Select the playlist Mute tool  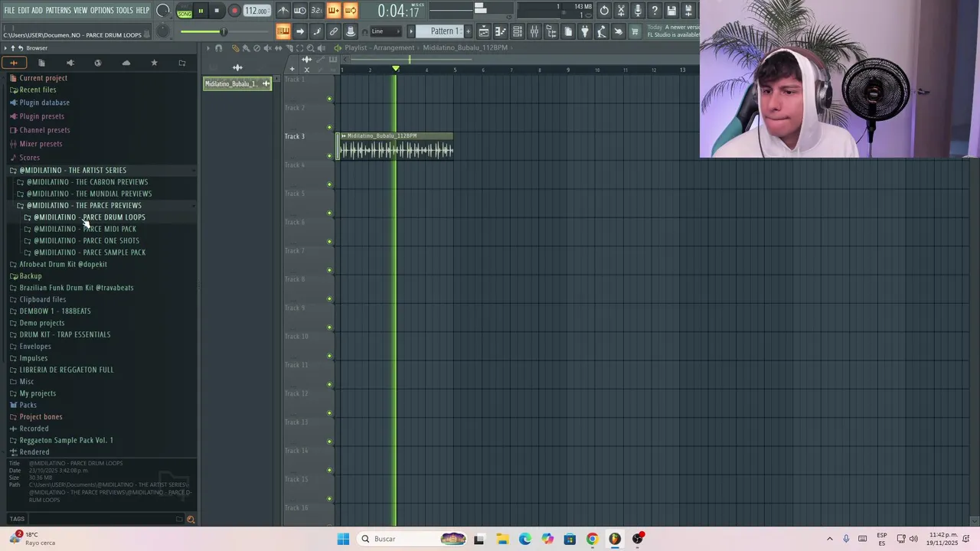coord(267,48)
